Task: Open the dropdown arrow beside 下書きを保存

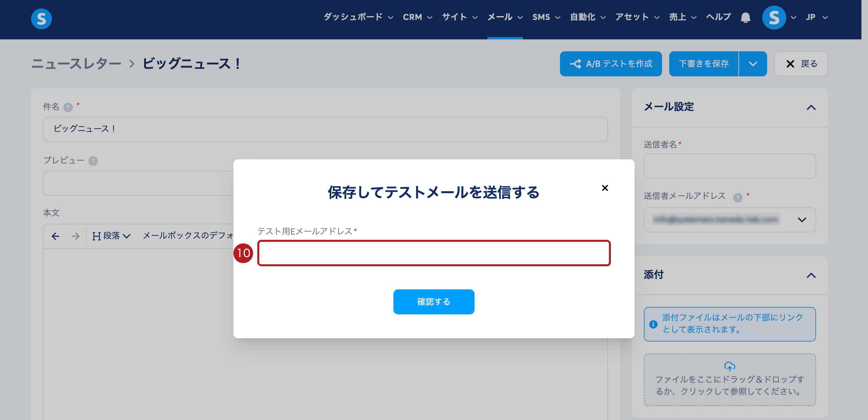Action: (753, 64)
